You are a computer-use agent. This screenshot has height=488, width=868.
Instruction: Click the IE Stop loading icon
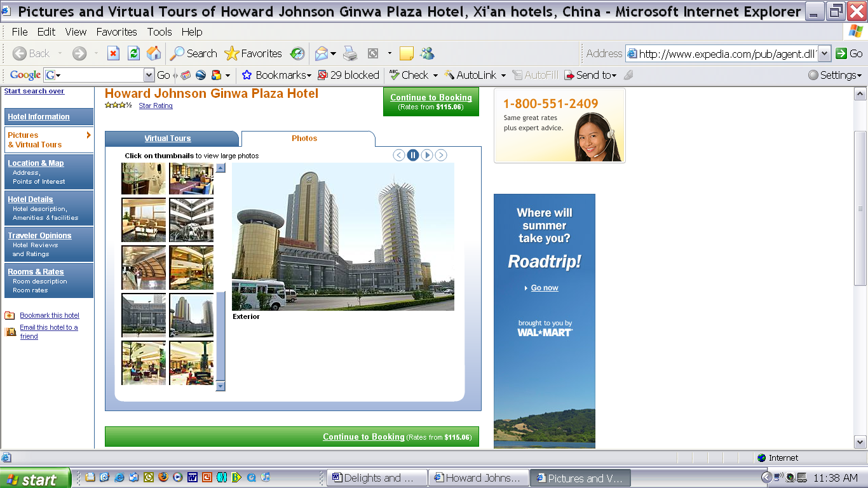[x=113, y=53]
